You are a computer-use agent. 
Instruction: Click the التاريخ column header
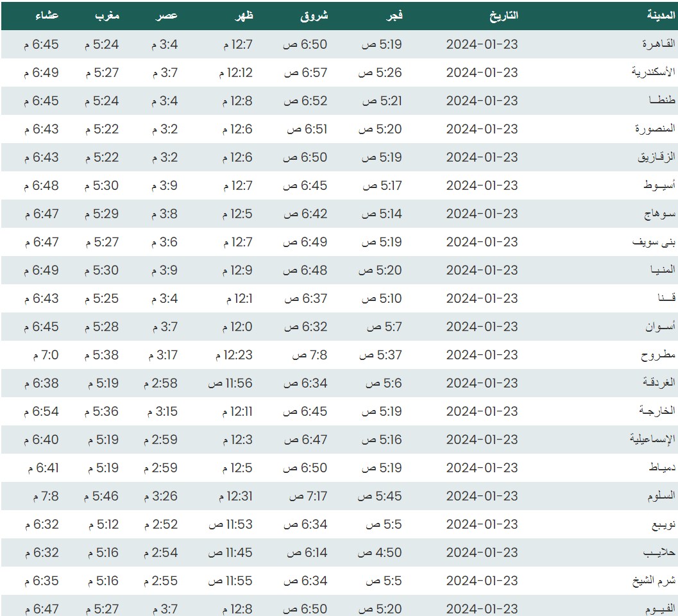(504, 16)
